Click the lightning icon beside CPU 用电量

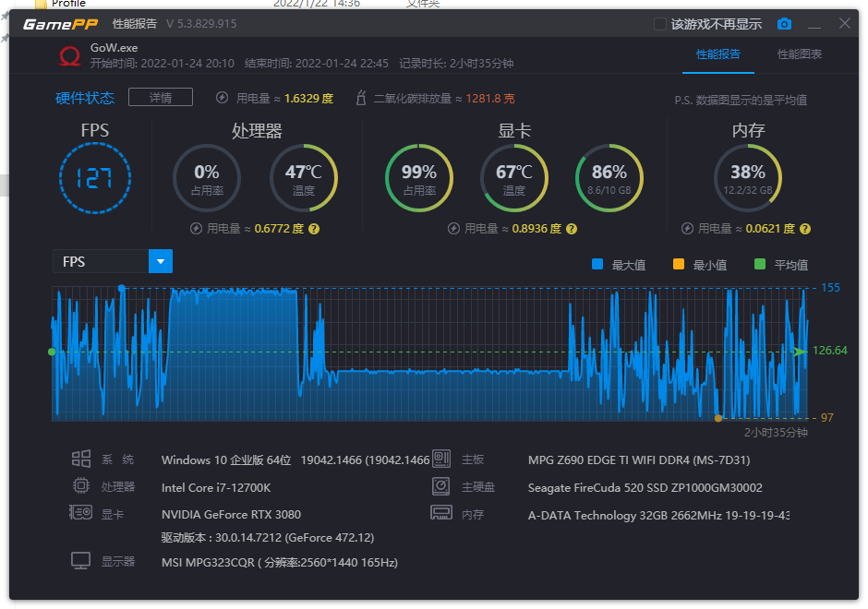(x=196, y=229)
